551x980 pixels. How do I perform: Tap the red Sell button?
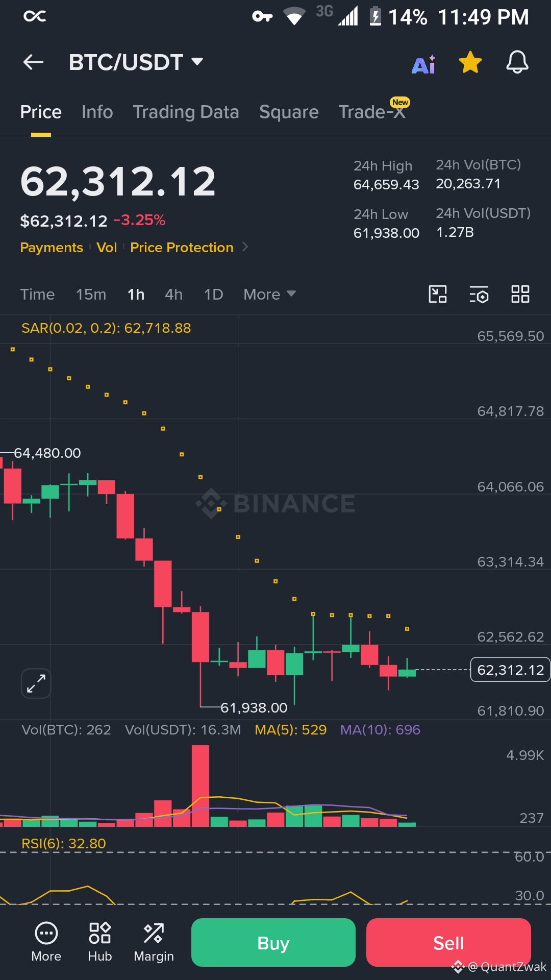(448, 943)
